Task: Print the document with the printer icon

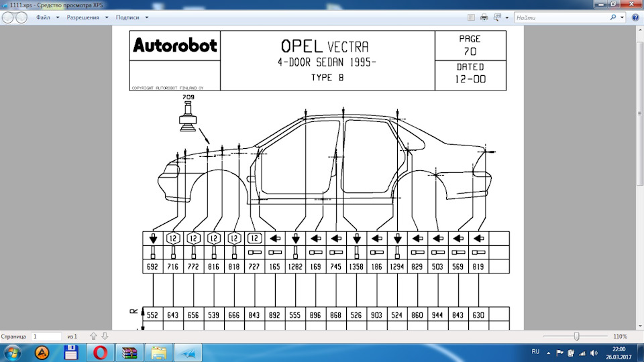Action: coord(484,17)
